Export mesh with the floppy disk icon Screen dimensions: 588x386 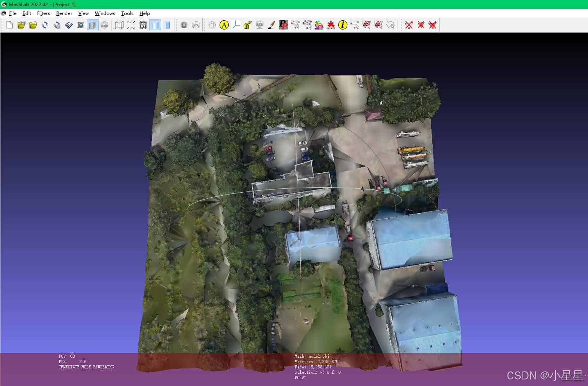point(69,25)
